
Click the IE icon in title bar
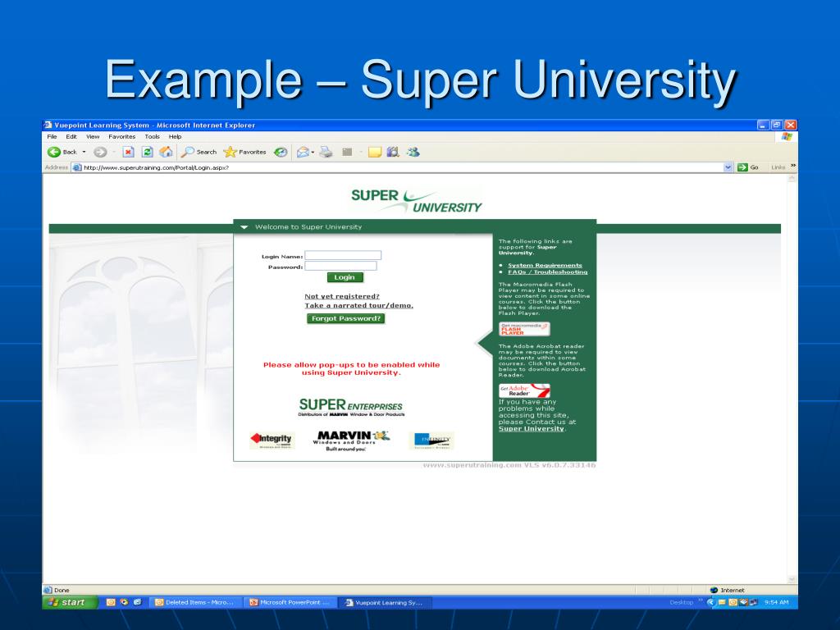[48, 125]
